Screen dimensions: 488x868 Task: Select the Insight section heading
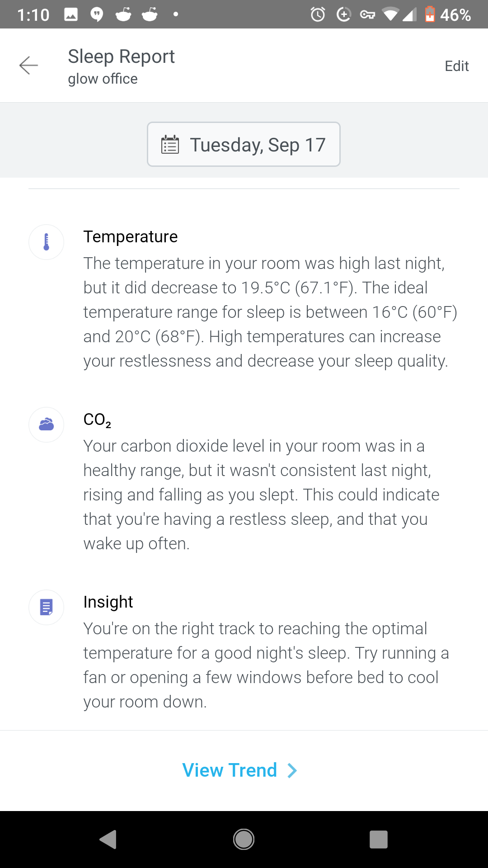point(108,602)
